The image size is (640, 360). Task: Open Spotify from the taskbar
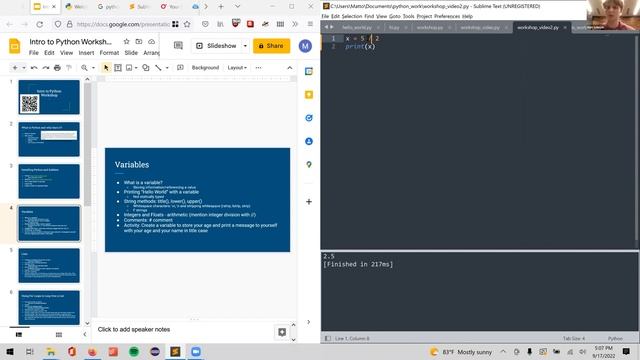pyautogui.click(x=134, y=352)
